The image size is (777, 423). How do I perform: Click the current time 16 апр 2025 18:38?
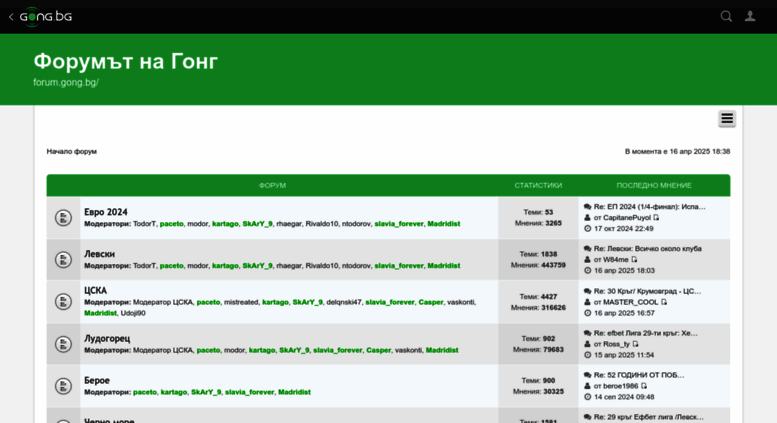point(700,152)
